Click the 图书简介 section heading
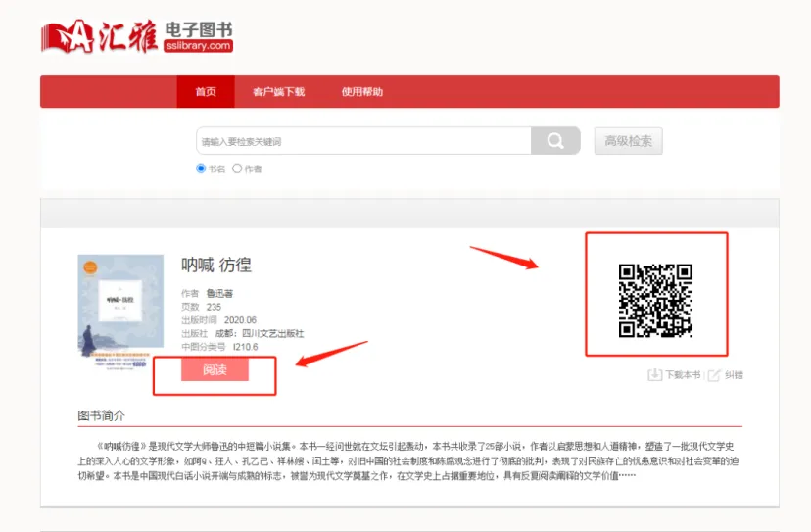Image resolution: width=811 pixels, height=532 pixels. 102,415
